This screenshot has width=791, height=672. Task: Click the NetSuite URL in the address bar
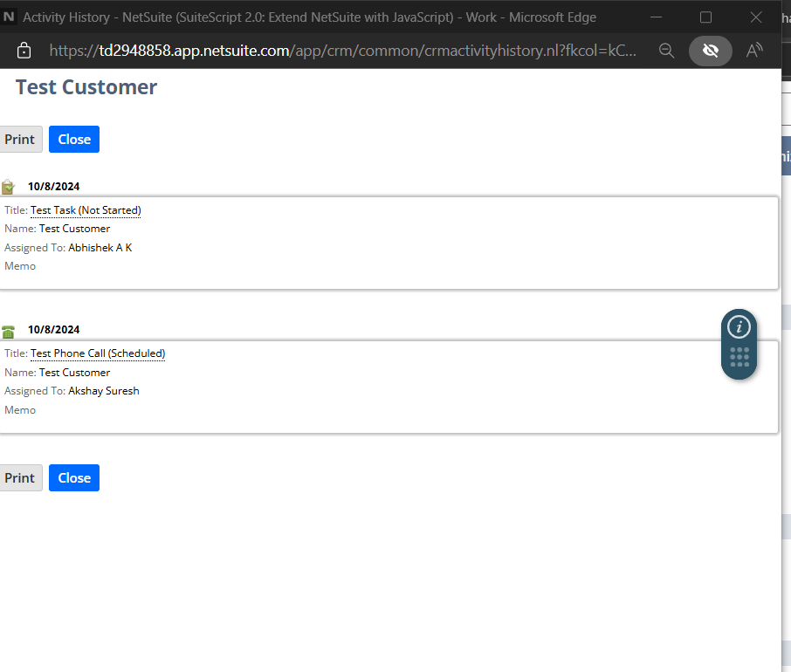(340, 51)
